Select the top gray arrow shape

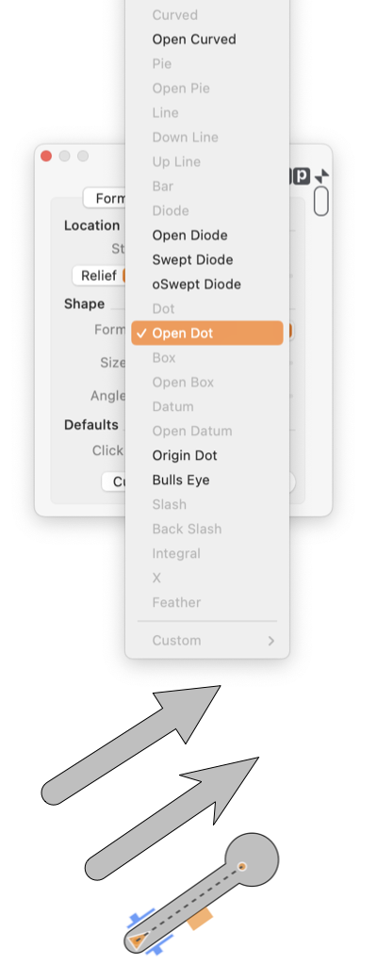pyautogui.click(x=131, y=744)
